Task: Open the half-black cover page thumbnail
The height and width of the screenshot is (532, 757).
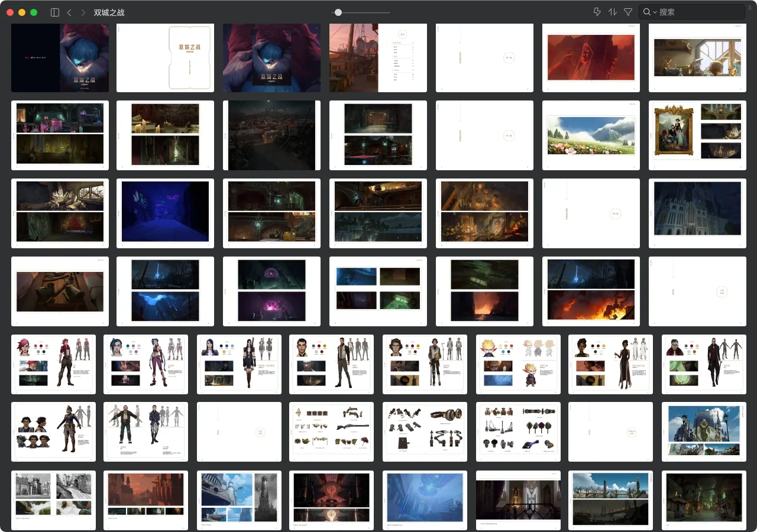Action: (x=60, y=58)
